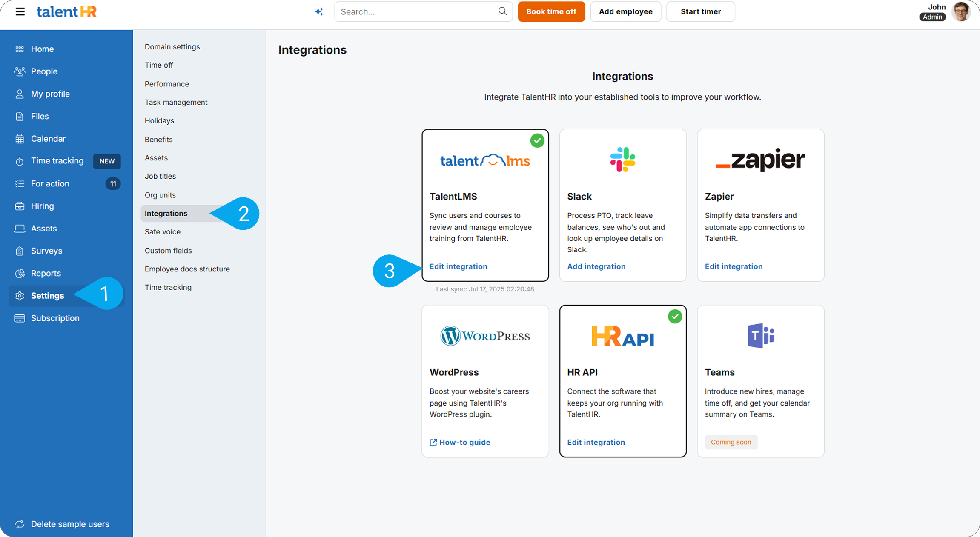The image size is (980, 537).
Task: Click the My profile person icon
Action: coord(20,94)
